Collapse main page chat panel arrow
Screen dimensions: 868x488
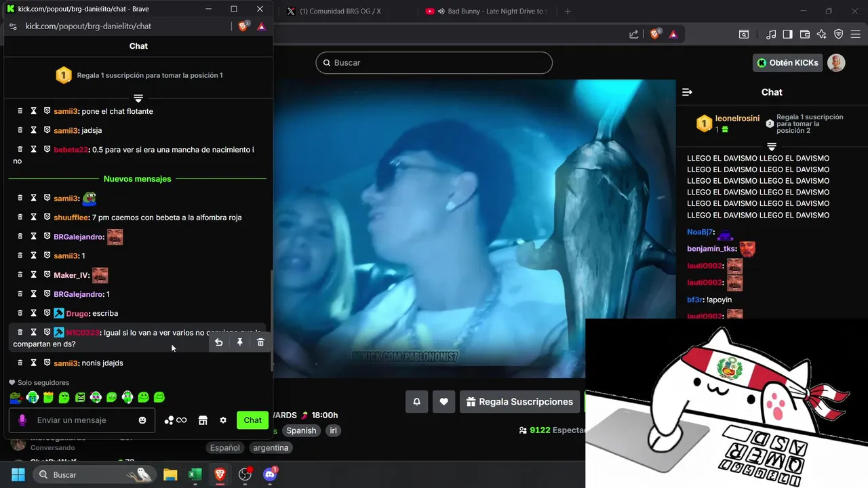pyautogui.click(x=687, y=92)
